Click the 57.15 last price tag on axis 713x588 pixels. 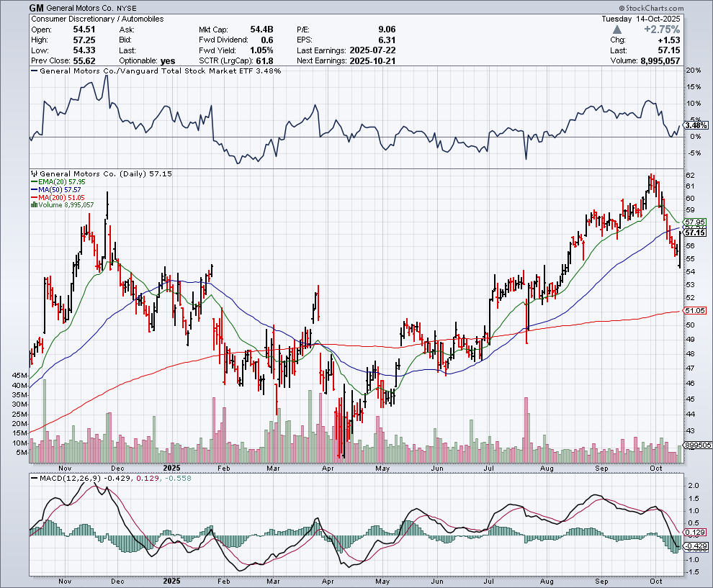[695, 232]
